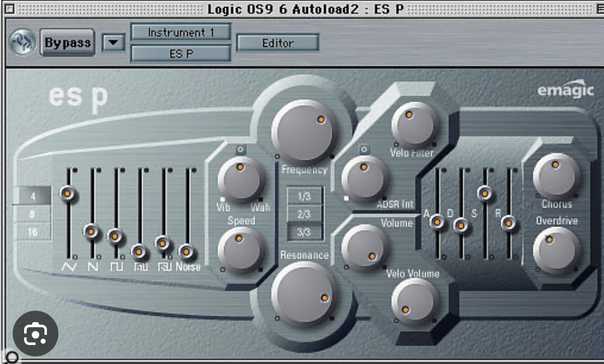Click the Noise level slider handle
The image size is (604, 364).
point(187,252)
